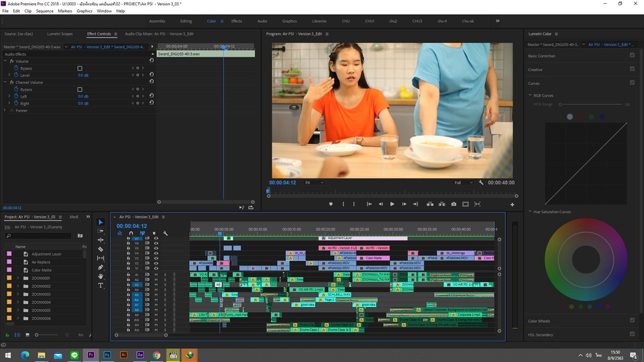The height and width of the screenshot is (362, 644).
Task: Step back one frame
Action: point(381,204)
